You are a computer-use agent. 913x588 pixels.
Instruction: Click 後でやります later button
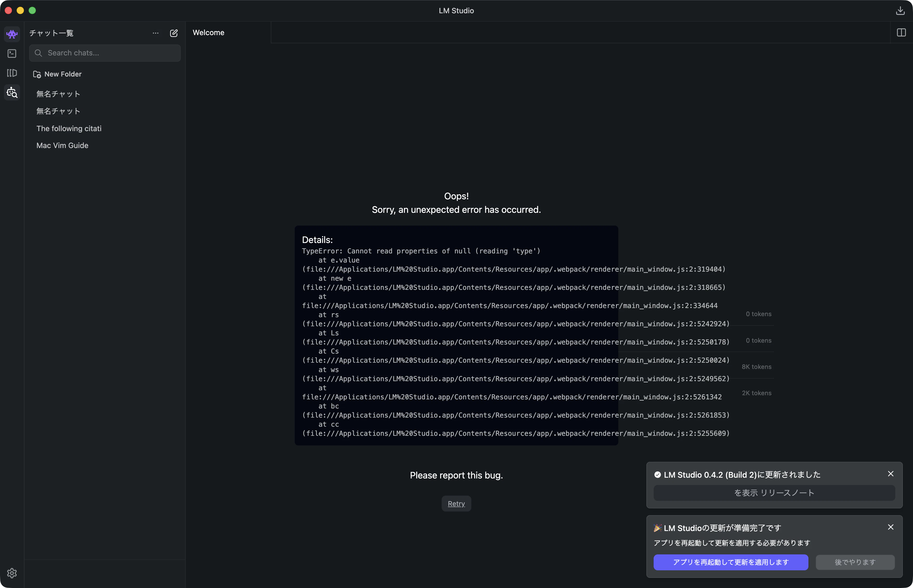coord(855,563)
